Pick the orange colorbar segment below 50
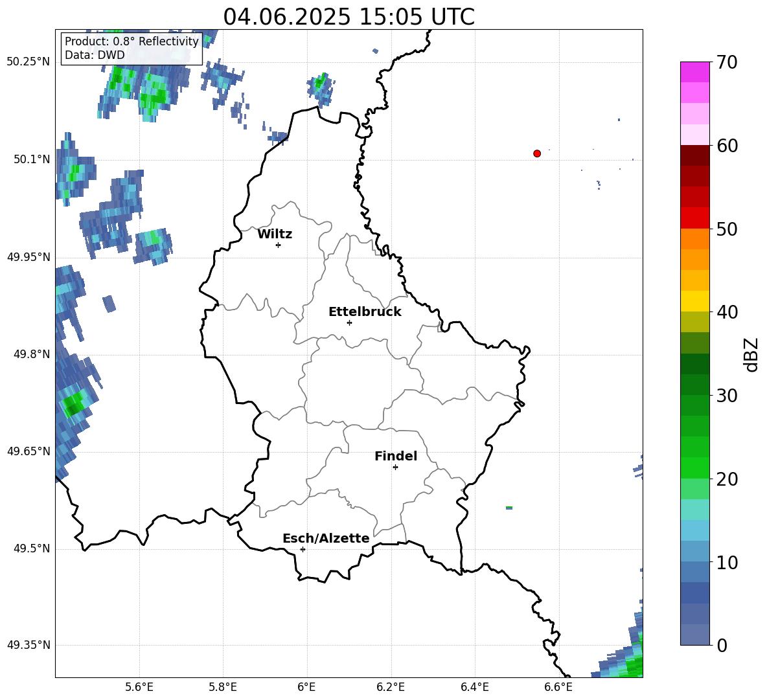This screenshot has width=767, height=700. (694, 239)
